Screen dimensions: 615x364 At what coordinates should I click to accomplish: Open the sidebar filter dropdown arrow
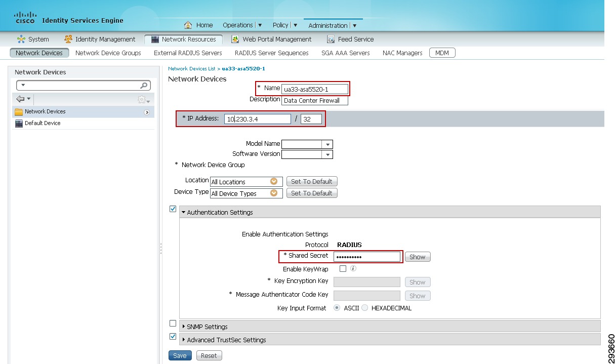23,86
